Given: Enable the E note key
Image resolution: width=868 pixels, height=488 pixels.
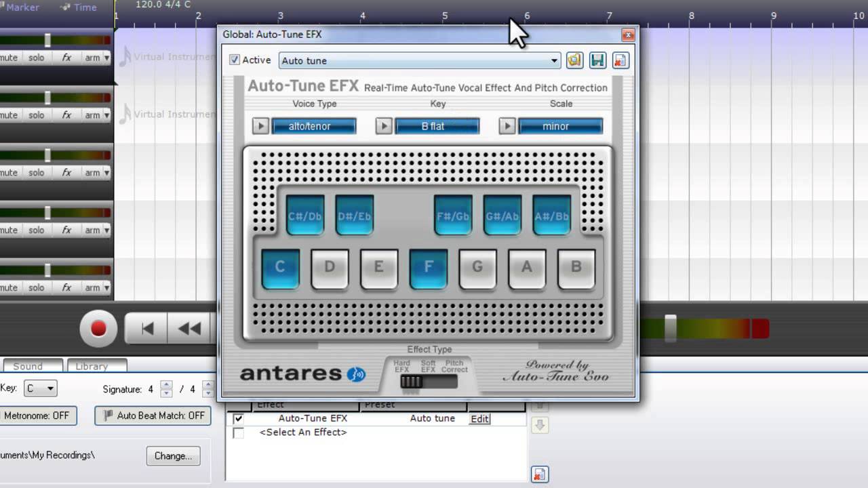Looking at the screenshot, I should click(379, 269).
